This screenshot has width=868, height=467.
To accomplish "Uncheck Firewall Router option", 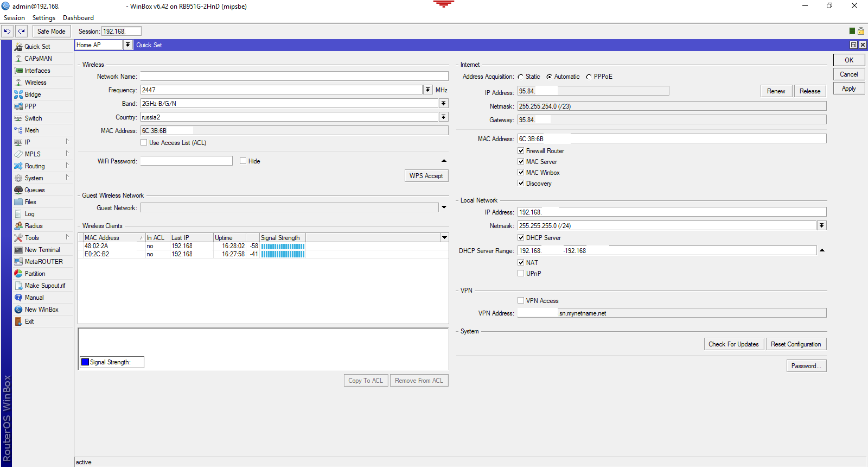I will [521, 150].
